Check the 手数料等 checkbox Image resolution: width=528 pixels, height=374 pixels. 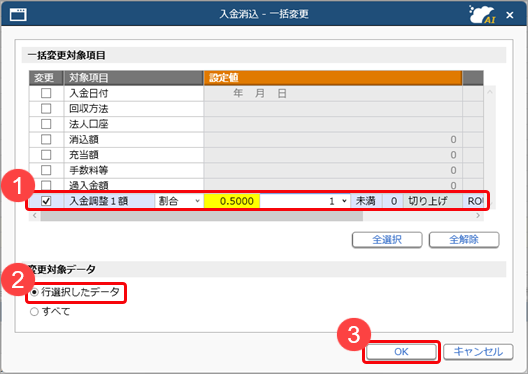(x=46, y=170)
